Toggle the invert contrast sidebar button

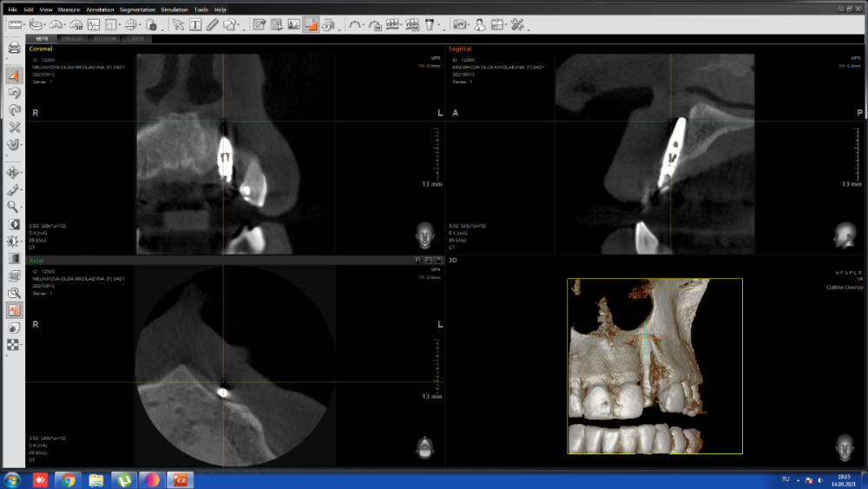point(14,224)
